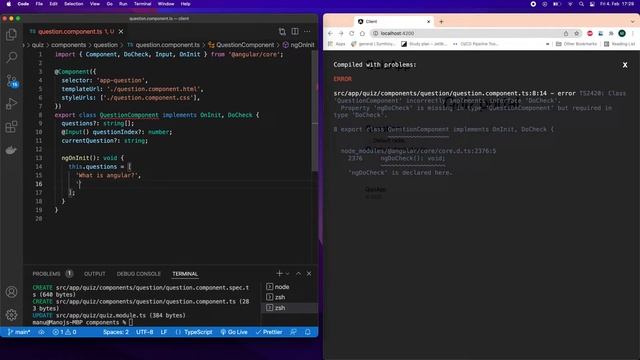Viewport: 640px width, 360px height.
Task: Change end of line sequence LF
Action: click(x=164, y=332)
